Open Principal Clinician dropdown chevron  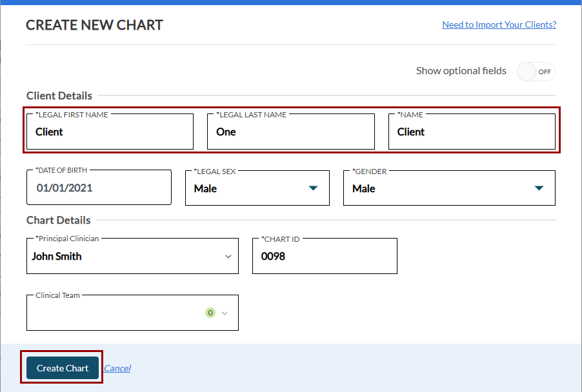coord(228,257)
